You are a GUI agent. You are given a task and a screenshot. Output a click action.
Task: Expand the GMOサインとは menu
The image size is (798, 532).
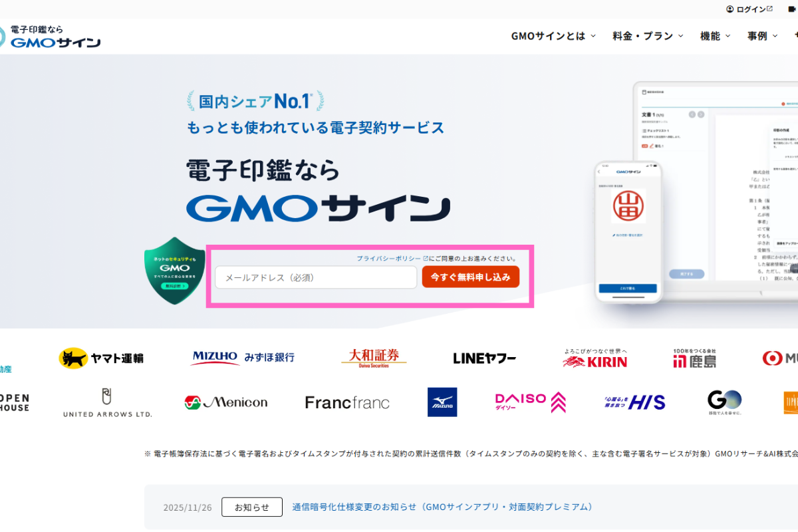click(553, 36)
